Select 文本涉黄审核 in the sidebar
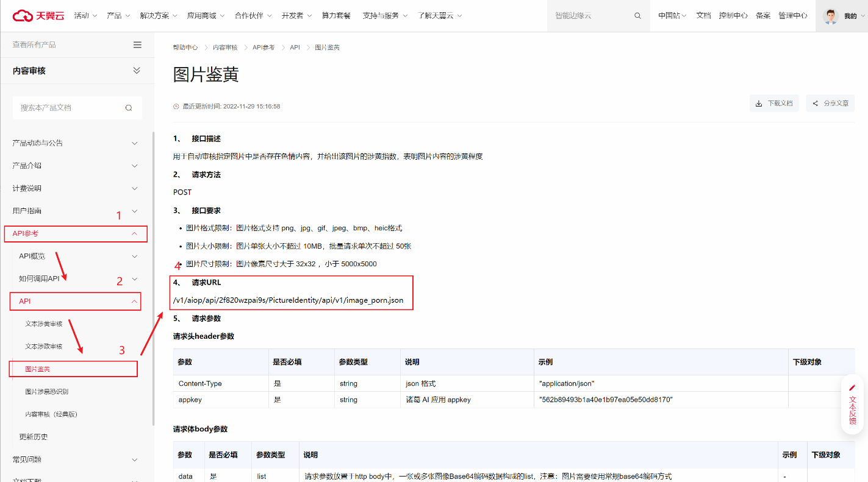868x482 pixels. tap(44, 324)
